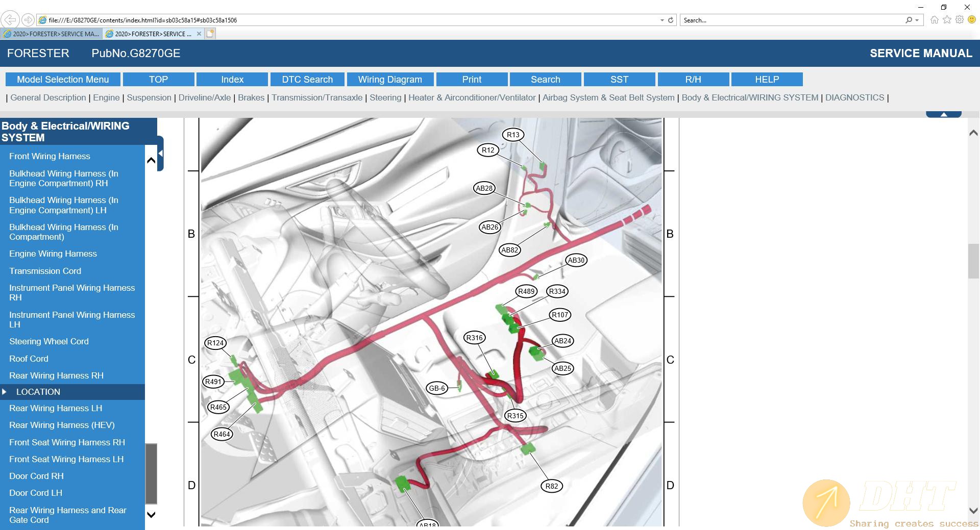This screenshot has height=530, width=980.
Task: Select Bulkhead Wiring Harness Engine Compartment LH
Action: [64, 205]
